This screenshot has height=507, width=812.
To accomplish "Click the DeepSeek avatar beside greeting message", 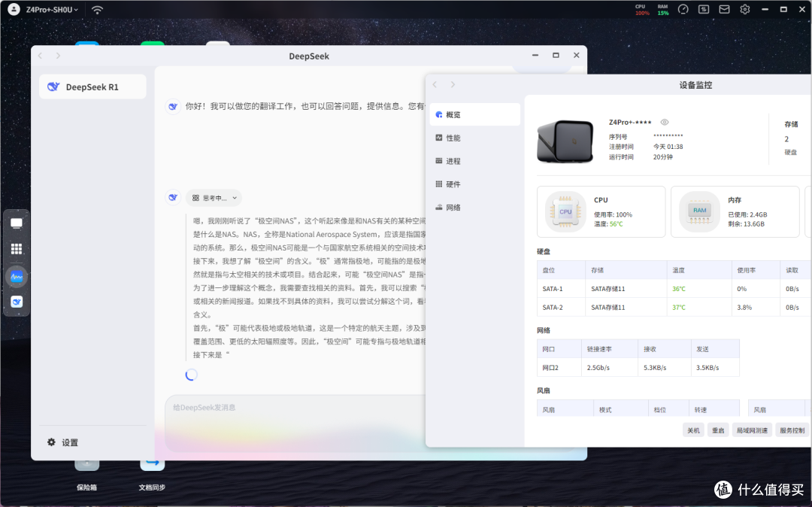I will tap(172, 106).
